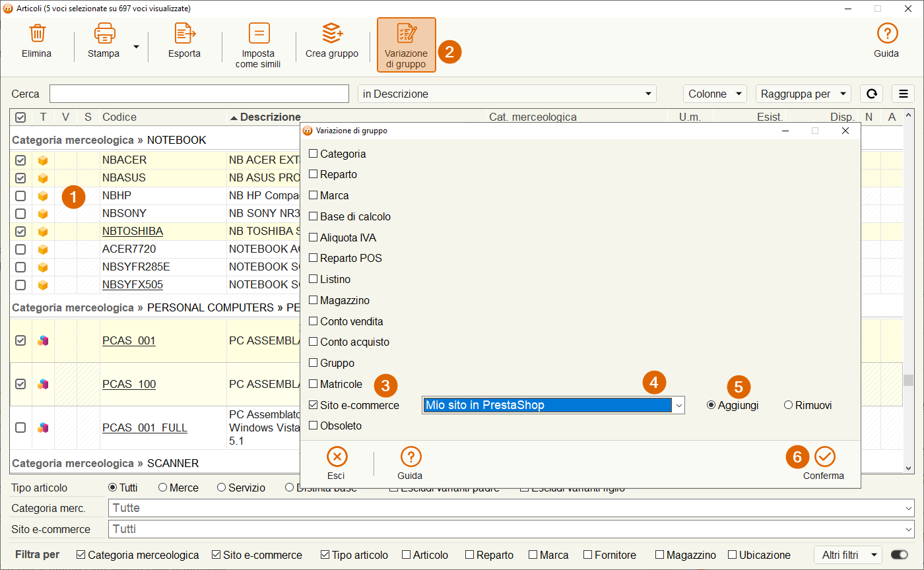
Task: Click the box icon in NBHP row
Action: click(x=43, y=196)
